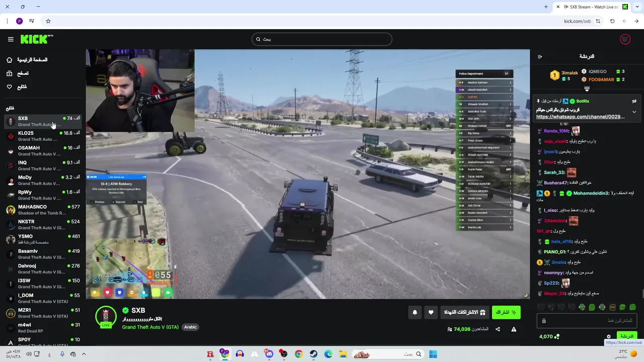Viewport: 644px width, 362px height.
Task: Click the Kick logo
Action: coord(36,39)
